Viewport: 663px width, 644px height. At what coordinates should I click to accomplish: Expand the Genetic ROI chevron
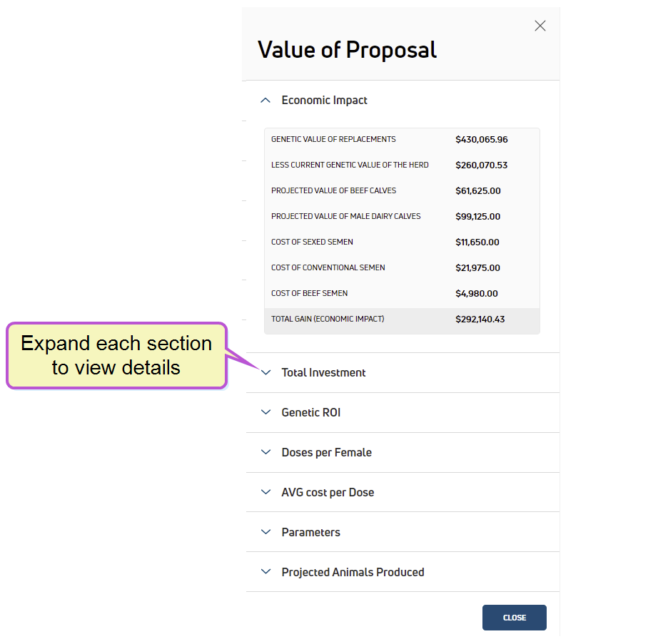click(266, 412)
